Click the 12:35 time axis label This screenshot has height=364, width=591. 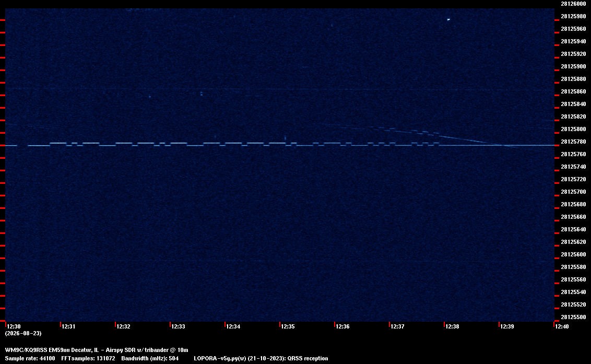click(288, 326)
